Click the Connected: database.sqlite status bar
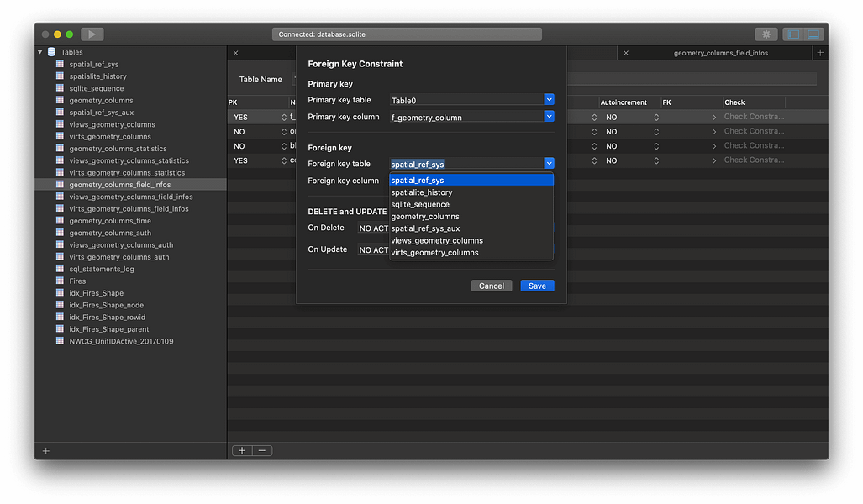 click(407, 34)
